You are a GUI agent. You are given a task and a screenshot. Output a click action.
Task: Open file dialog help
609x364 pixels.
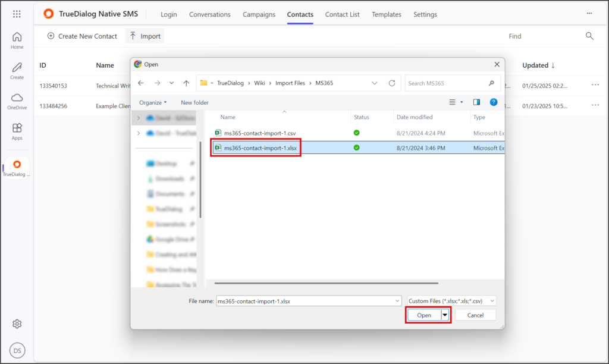click(x=493, y=102)
